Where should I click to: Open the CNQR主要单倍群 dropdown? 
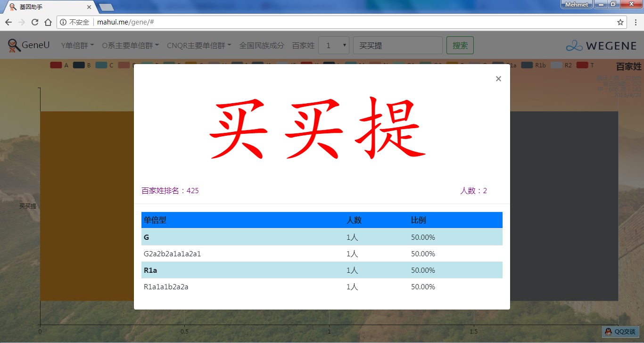[x=199, y=46]
